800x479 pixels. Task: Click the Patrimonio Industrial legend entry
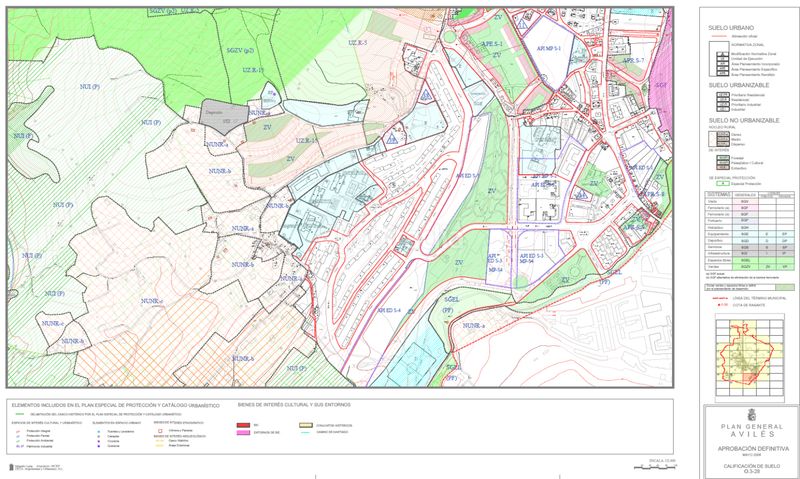(x=36, y=446)
